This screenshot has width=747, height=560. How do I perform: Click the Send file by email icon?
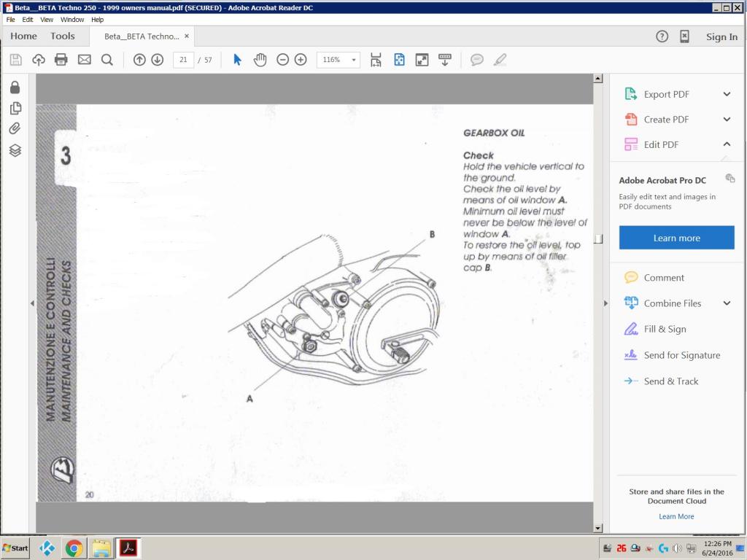click(x=85, y=60)
